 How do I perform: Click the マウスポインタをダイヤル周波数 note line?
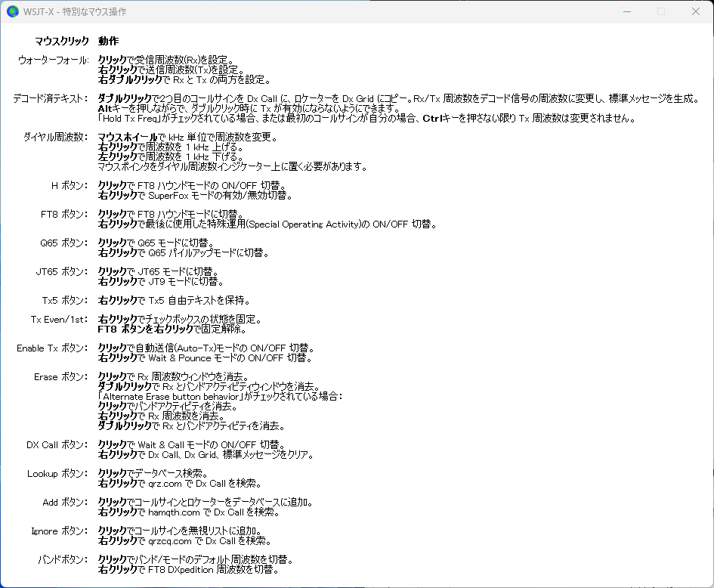233,167
